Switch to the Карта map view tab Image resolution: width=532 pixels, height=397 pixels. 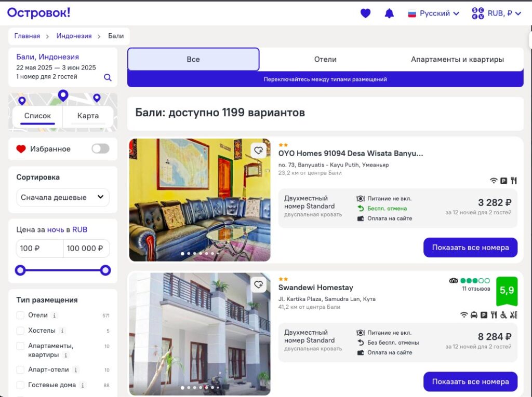[x=88, y=116]
